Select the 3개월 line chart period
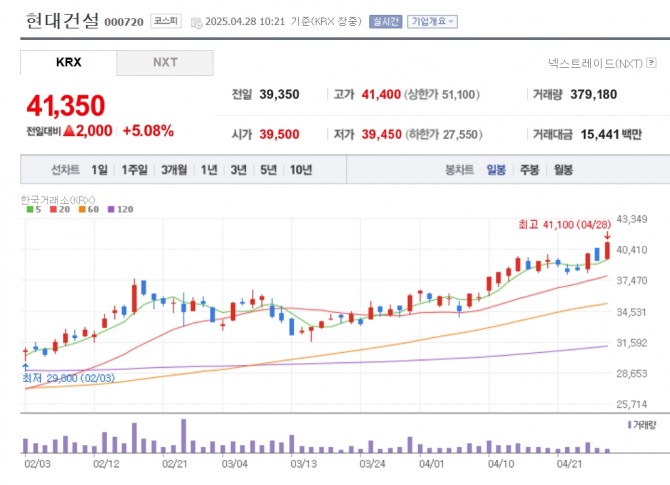The height and width of the screenshot is (485, 670). 174,170
